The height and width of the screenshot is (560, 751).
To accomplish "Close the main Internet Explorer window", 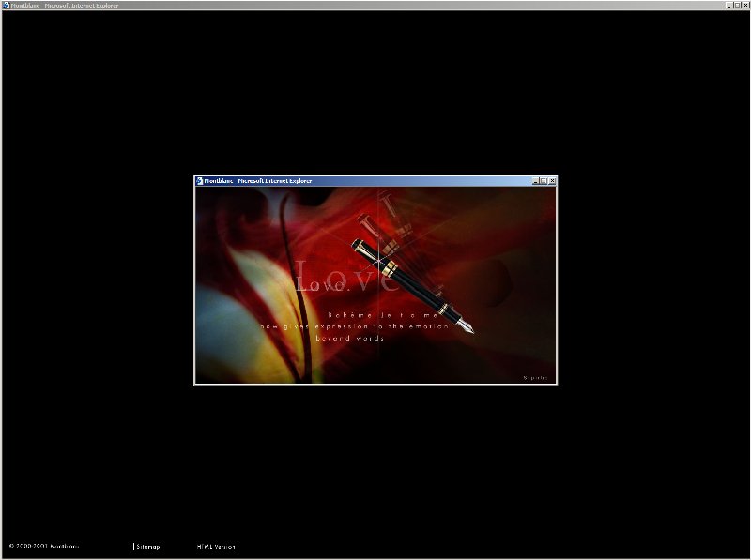I will pos(745,5).
